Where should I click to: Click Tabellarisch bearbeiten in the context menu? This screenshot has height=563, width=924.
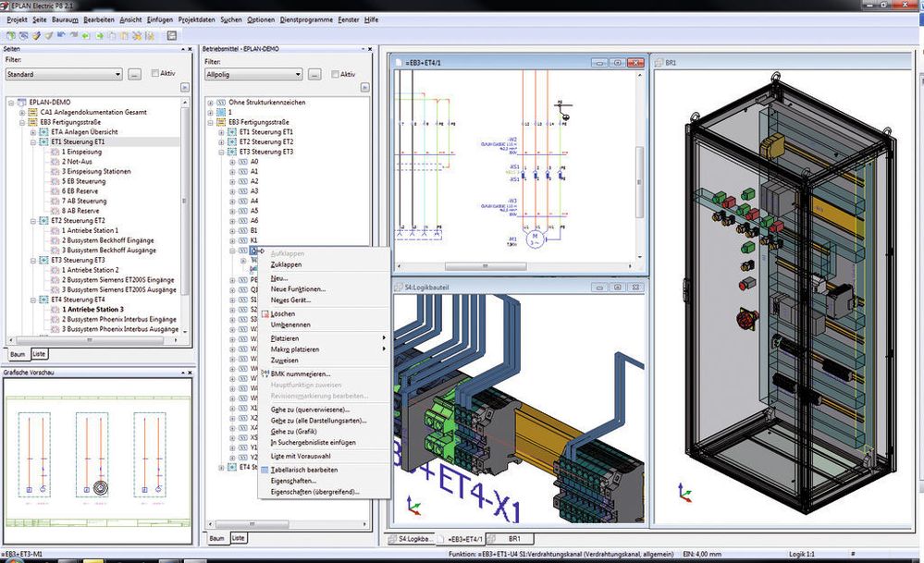(305, 469)
